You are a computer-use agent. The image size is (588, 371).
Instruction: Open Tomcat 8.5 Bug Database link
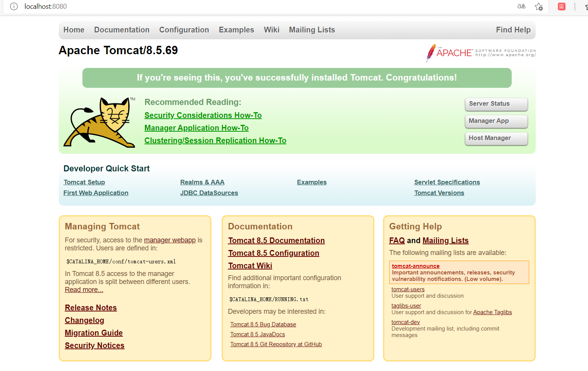[x=263, y=324]
